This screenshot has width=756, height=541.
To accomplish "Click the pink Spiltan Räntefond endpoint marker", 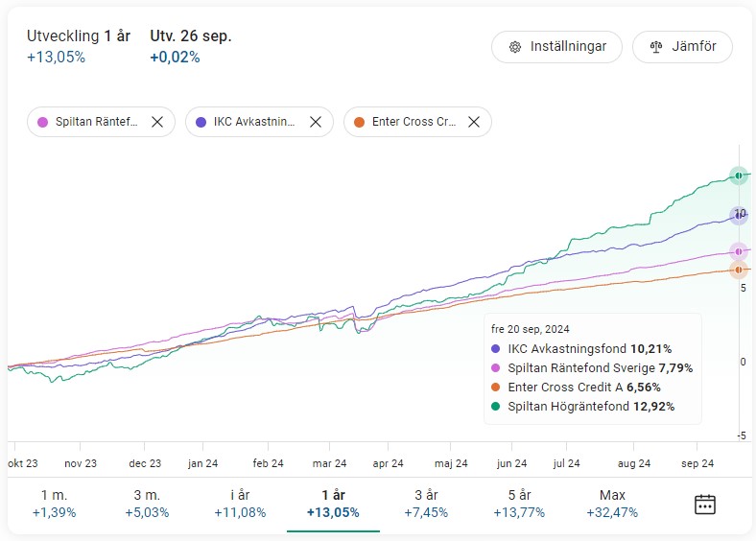I will pyautogui.click(x=738, y=251).
